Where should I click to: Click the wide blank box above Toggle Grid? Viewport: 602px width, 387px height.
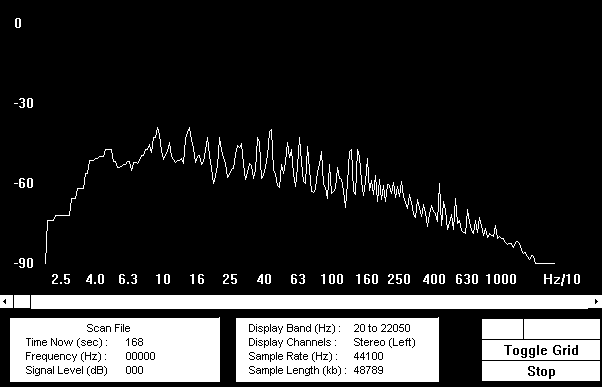click(x=562, y=329)
